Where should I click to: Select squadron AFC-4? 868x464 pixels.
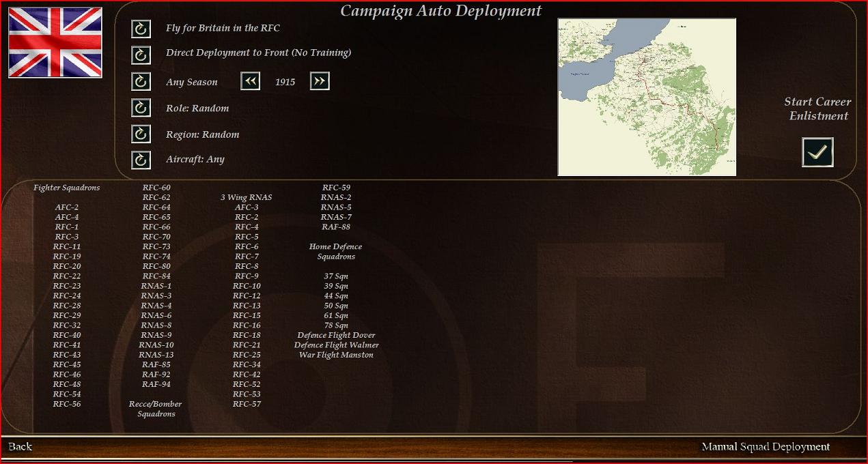pos(67,218)
